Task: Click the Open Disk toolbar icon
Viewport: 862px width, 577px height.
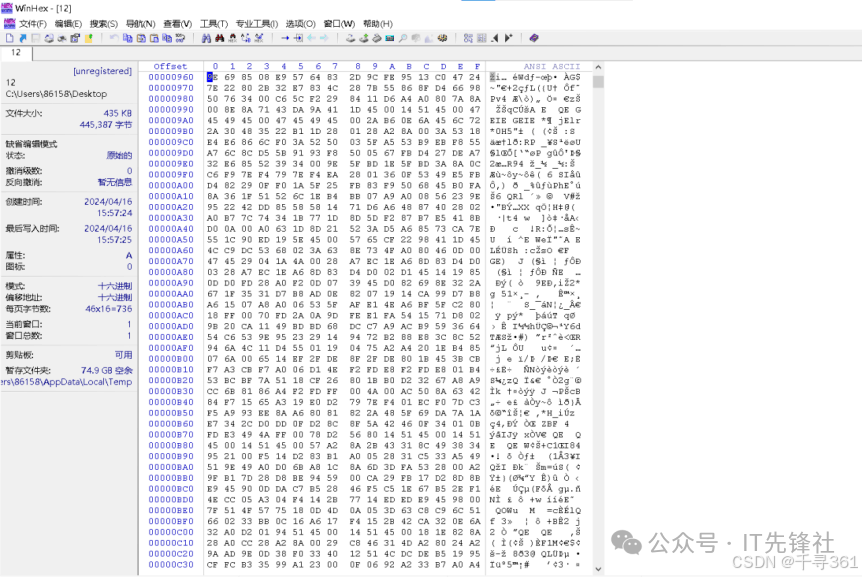Action: [350, 38]
